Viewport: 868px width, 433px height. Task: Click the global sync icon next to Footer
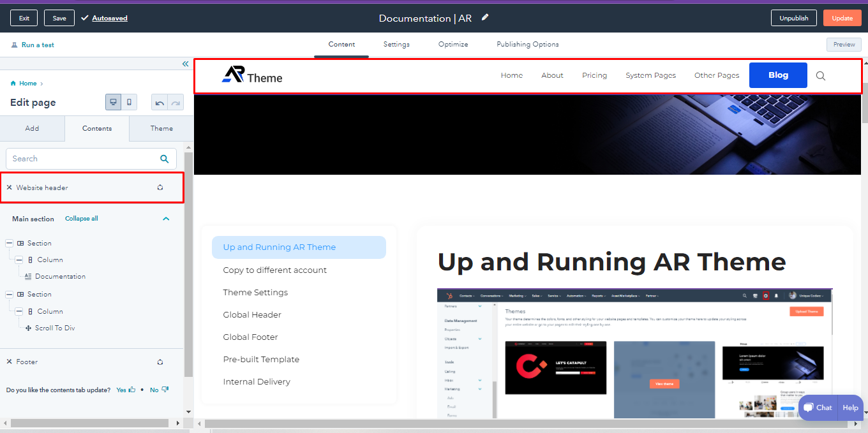pos(160,362)
